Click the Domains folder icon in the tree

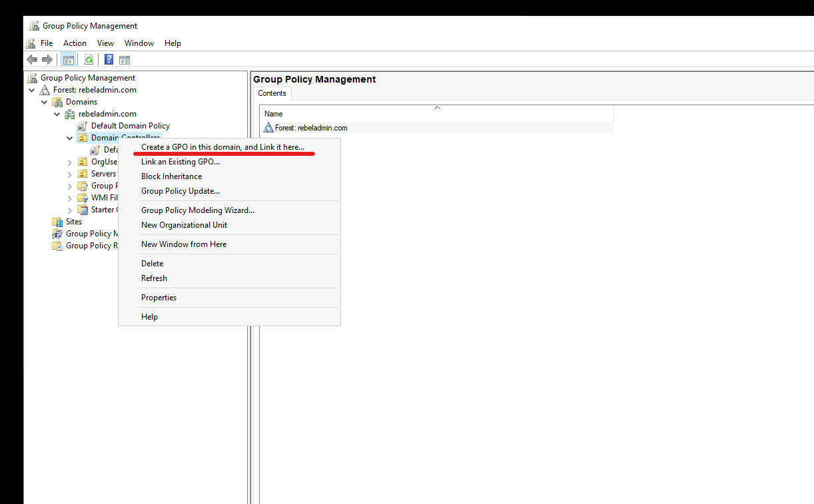tap(58, 102)
